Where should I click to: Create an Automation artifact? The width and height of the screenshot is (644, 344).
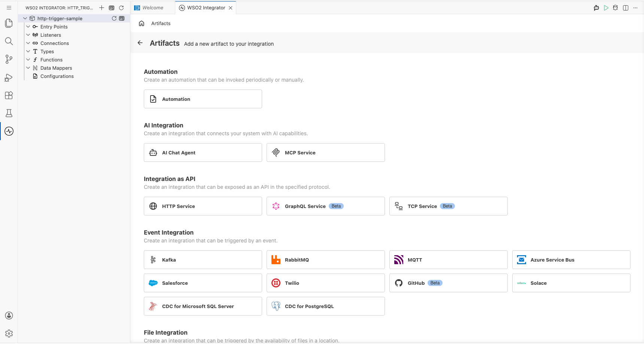point(203,99)
